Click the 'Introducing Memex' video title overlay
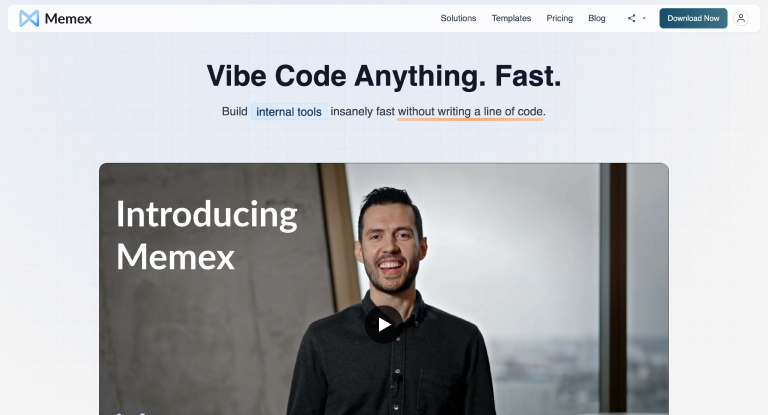The width and height of the screenshot is (768, 415). 207,235
